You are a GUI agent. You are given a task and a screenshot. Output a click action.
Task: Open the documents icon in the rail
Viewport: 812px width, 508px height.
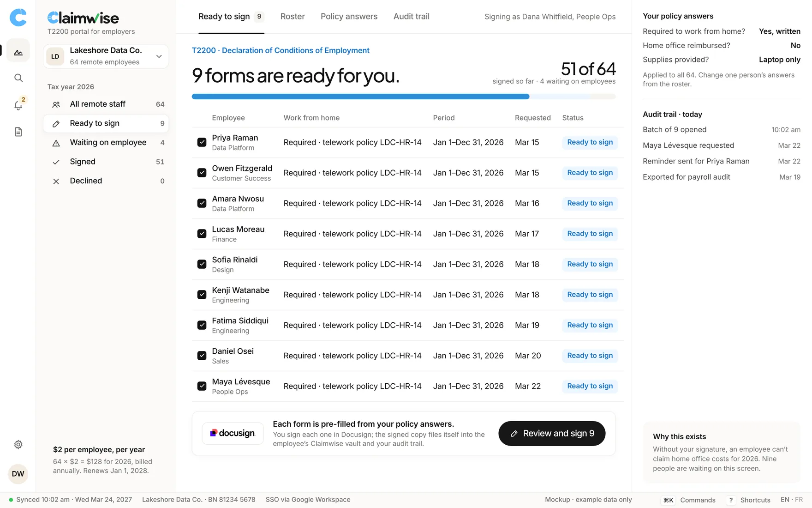18,132
